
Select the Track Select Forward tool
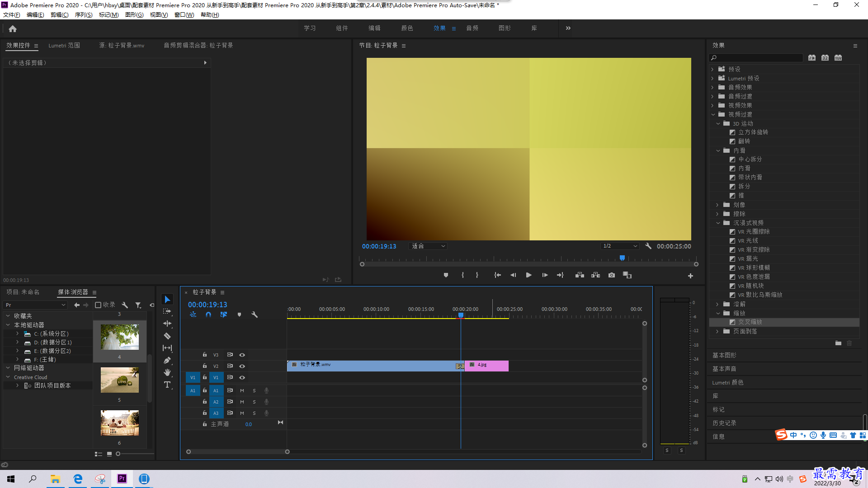click(x=167, y=312)
